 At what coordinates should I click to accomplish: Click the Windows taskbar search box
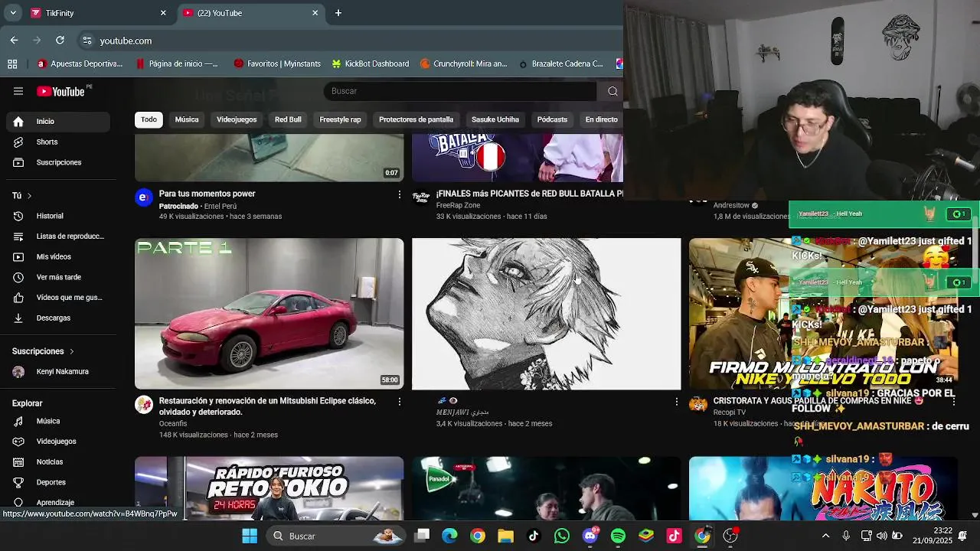coord(336,536)
